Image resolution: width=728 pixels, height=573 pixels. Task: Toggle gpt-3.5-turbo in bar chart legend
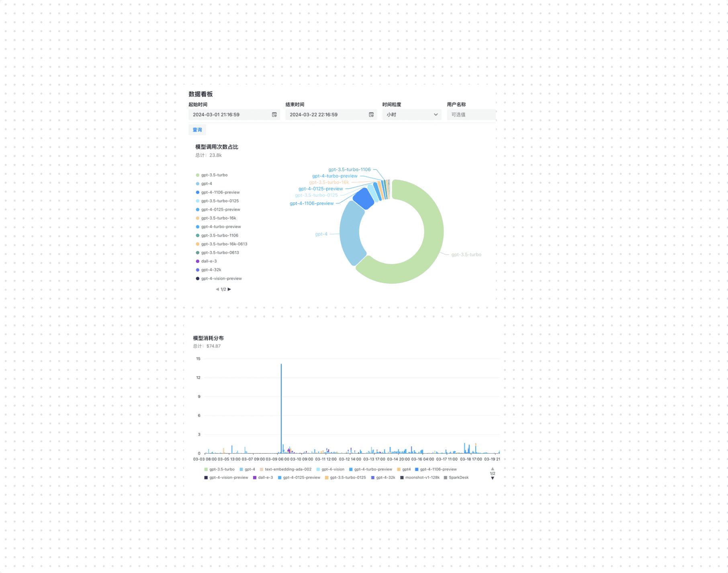(x=219, y=469)
